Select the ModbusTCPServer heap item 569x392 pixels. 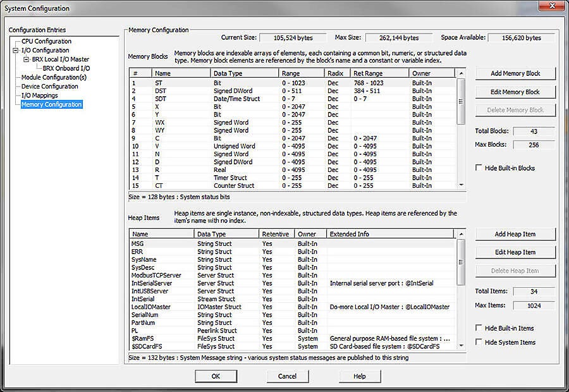click(293, 276)
